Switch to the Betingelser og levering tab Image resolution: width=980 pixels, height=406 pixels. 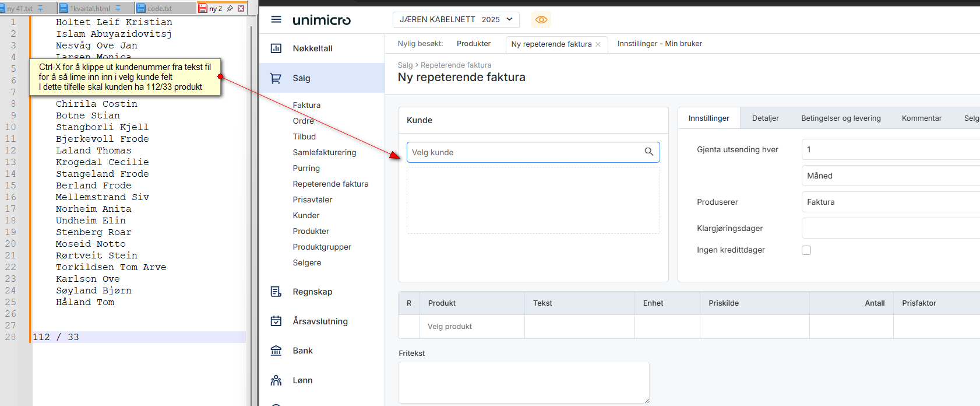[x=840, y=118]
